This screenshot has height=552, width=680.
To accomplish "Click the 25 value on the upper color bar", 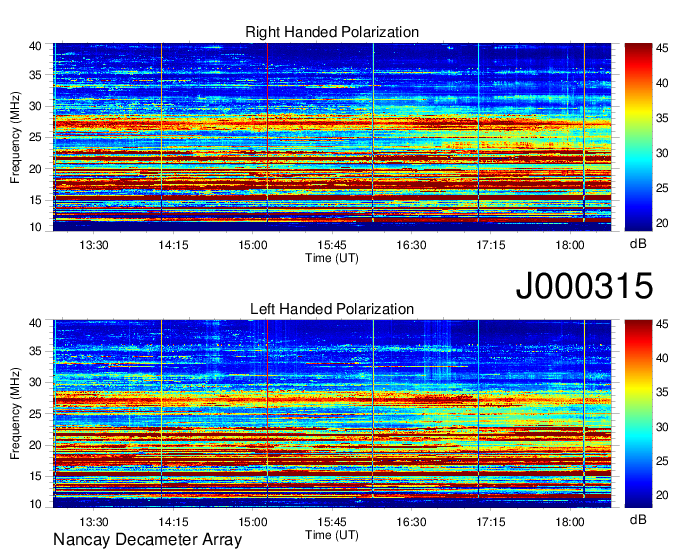I will (662, 188).
